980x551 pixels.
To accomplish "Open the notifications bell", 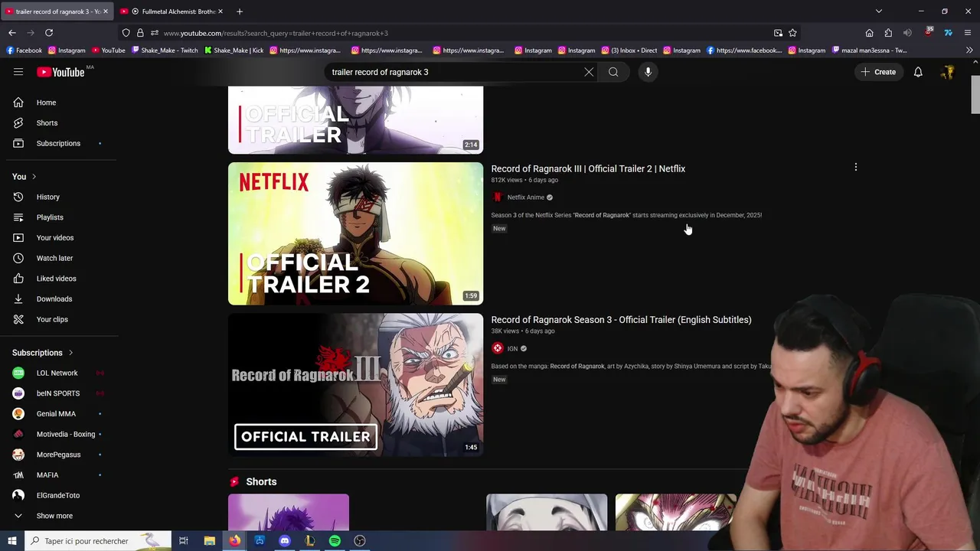I will (x=918, y=72).
